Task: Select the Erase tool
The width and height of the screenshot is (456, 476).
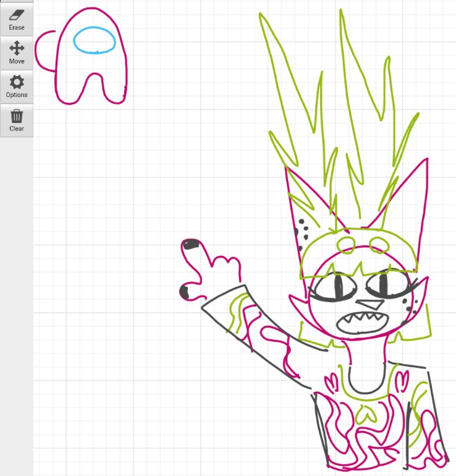Action: pos(17,20)
